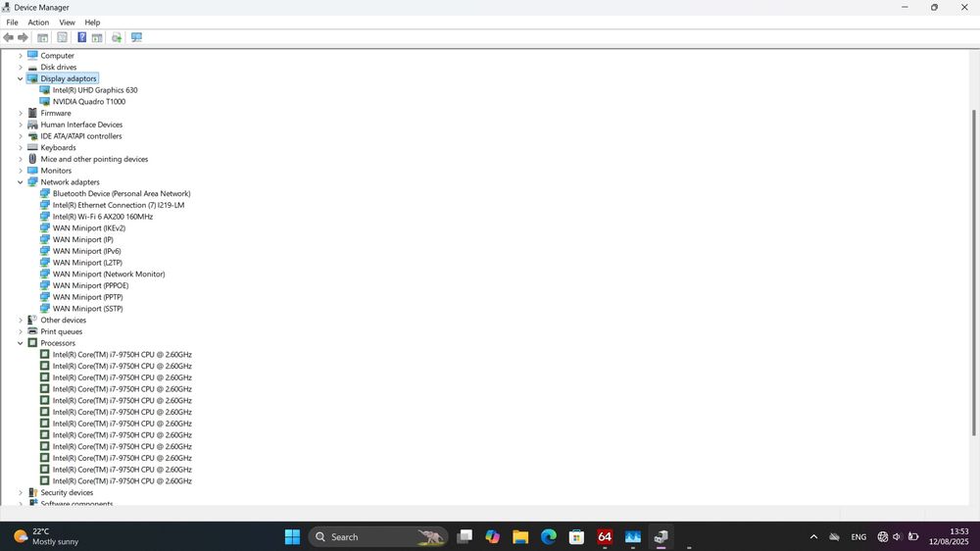Click the Forward arrow toolbar button
980x551 pixels.
click(x=24, y=37)
